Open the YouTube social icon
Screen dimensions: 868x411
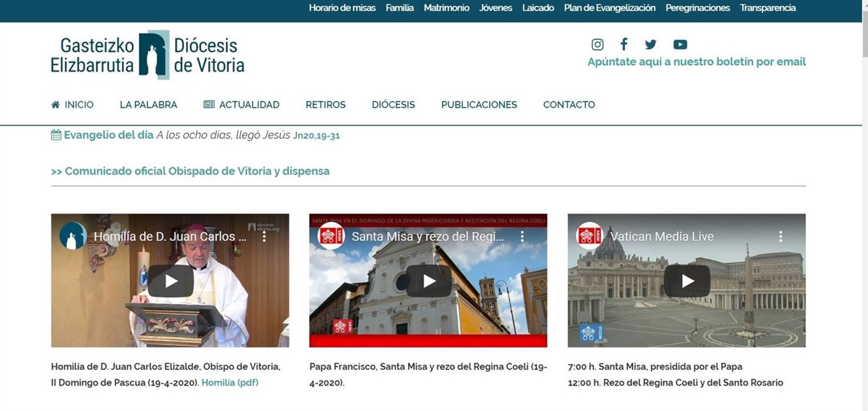pos(680,44)
